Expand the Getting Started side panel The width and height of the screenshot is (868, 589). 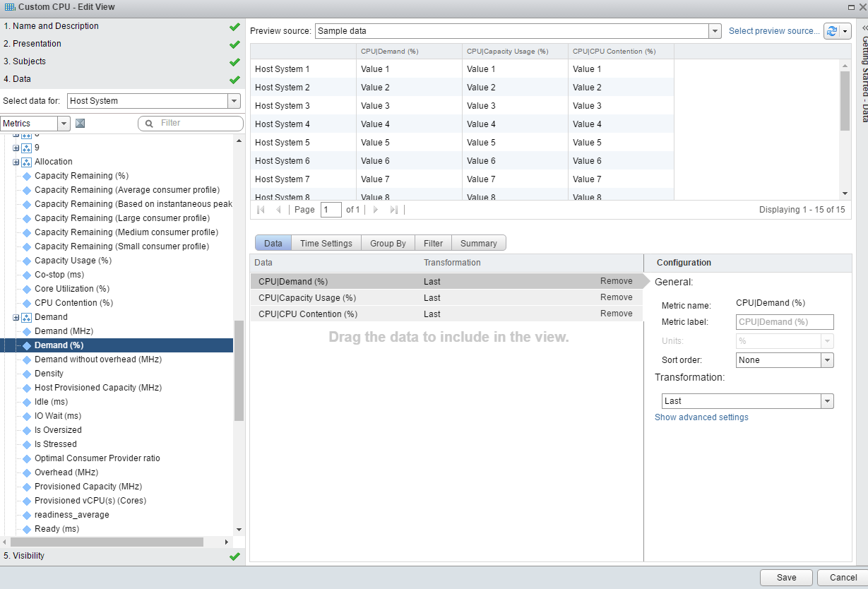pos(865,27)
